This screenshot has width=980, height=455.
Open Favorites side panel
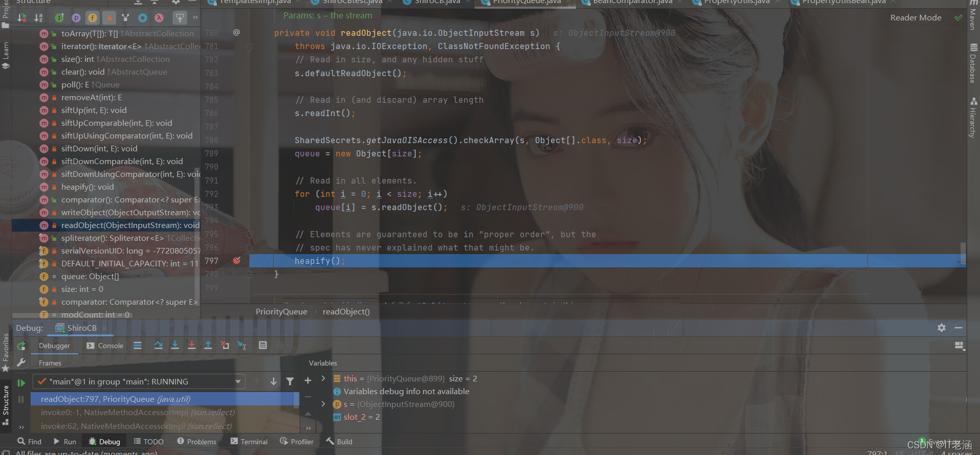pyautogui.click(x=6, y=353)
